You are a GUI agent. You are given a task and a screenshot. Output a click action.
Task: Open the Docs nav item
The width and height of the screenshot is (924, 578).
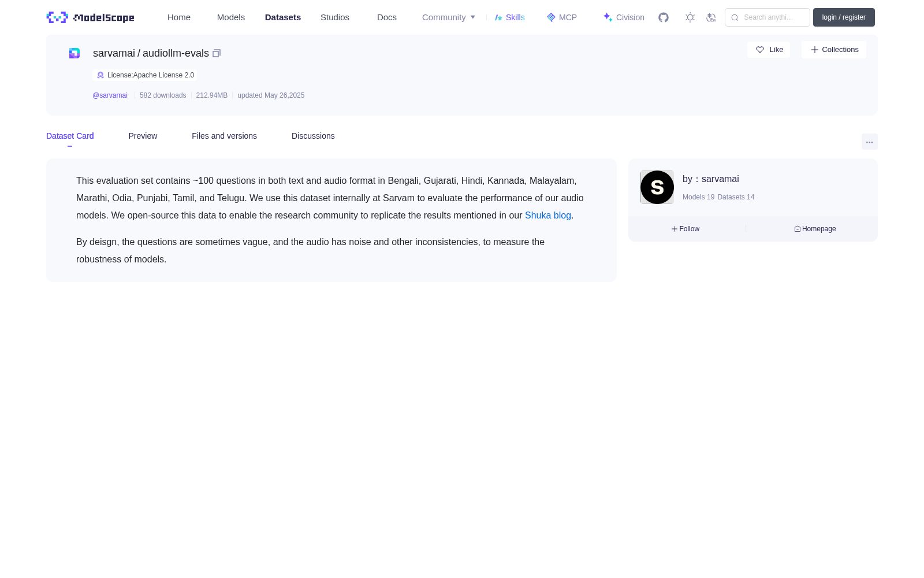(x=387, y=17)
